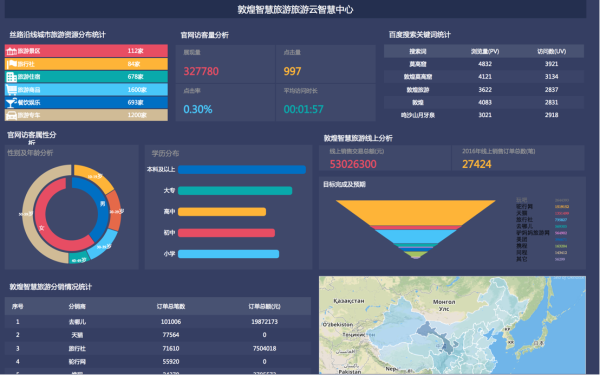600x375 pixels.
Task: Click UV value 3921 in keyword table
Action: (551, 64)
